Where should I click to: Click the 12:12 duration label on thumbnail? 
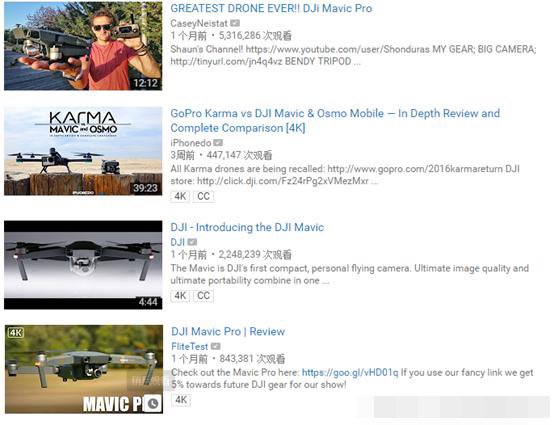point(146,83)
